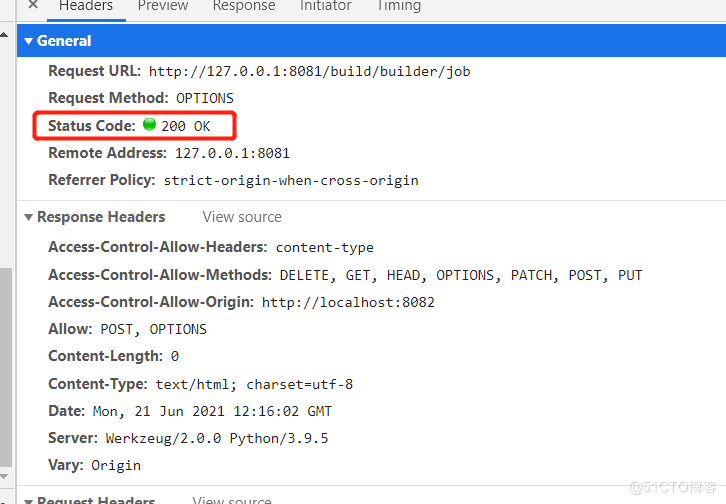Select the Access-Control-Allow-Methods value list
The width and height of the screenshot is (726, 504).
[461, 275]
